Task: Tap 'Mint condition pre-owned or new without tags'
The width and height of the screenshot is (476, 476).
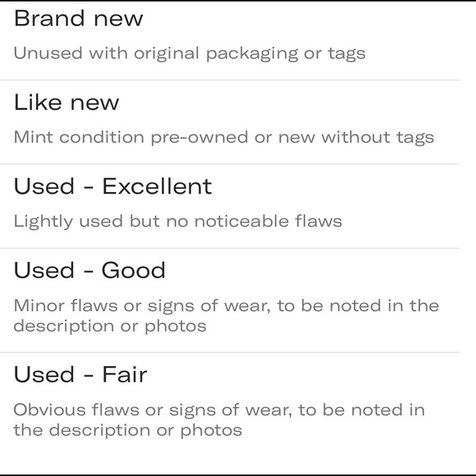Action: point(224,137)
